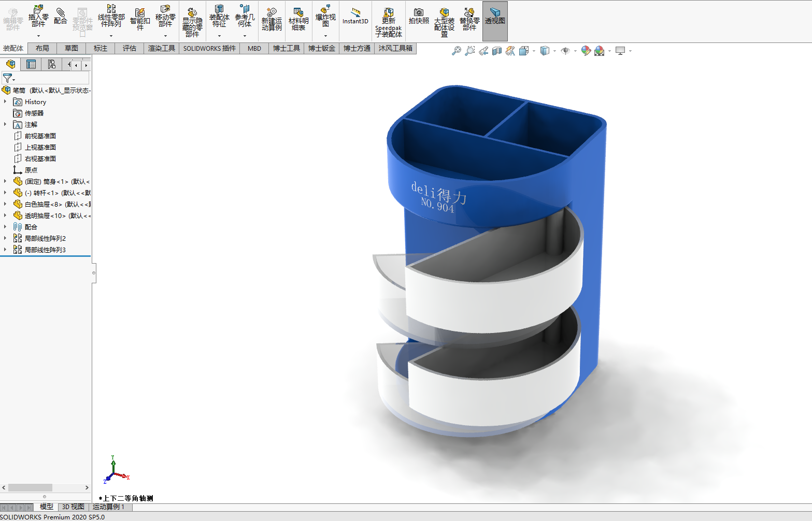Toggle the Section View icon
The height and width of the screenshot is (521, 812).
pyautogui.click(x=497, y=51)
